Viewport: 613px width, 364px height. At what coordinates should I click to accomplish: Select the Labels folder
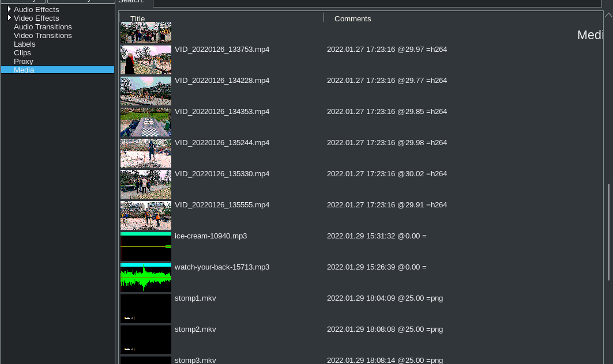click(25, 44)
